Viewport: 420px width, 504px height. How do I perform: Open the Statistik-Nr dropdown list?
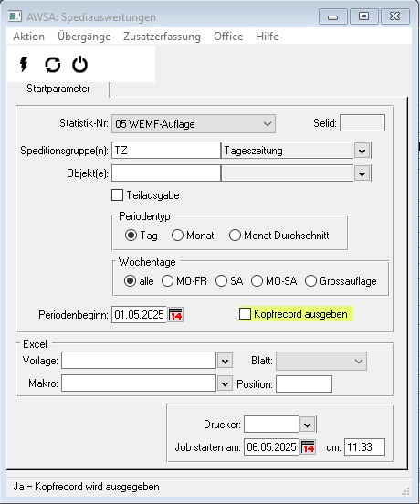coord(194,124)
